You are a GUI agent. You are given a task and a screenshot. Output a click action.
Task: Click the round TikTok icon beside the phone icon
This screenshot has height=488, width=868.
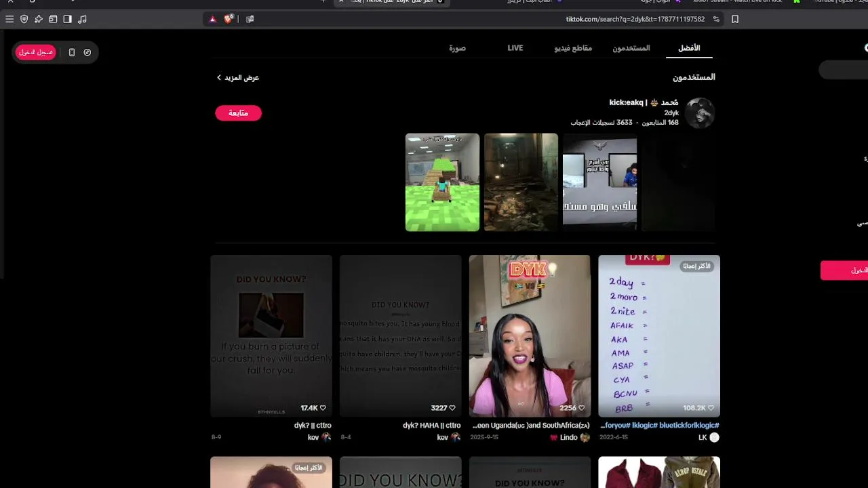click(x=87, y=52)
